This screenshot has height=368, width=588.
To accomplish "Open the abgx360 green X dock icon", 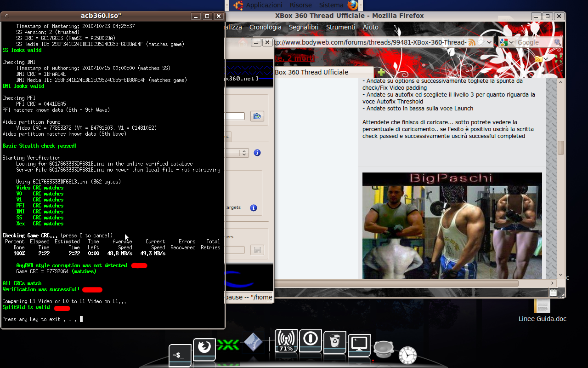I will point(228,345).
